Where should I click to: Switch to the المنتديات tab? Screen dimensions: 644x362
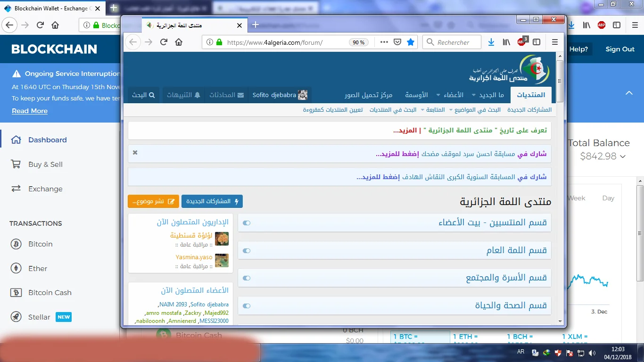click(x=531, y=95)
